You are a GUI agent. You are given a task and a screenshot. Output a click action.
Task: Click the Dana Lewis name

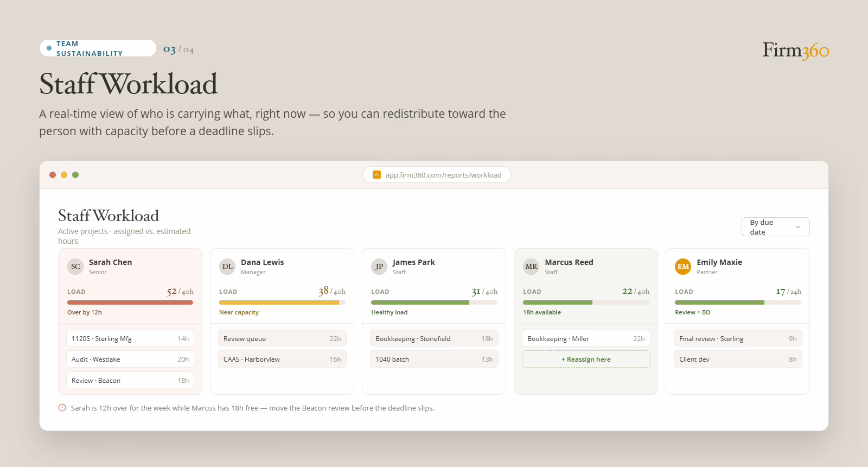[x=263, y=262]
